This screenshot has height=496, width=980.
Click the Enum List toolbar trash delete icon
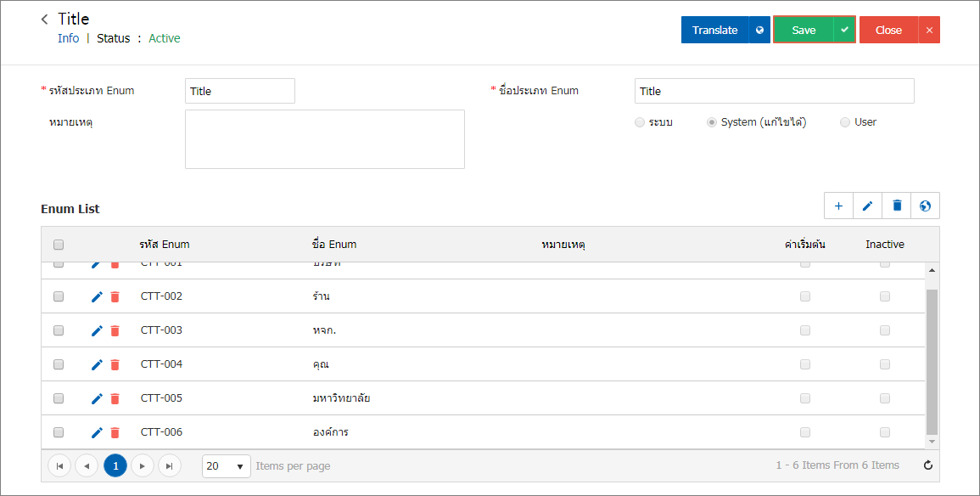pyautogui.click(x=897, y=206)
